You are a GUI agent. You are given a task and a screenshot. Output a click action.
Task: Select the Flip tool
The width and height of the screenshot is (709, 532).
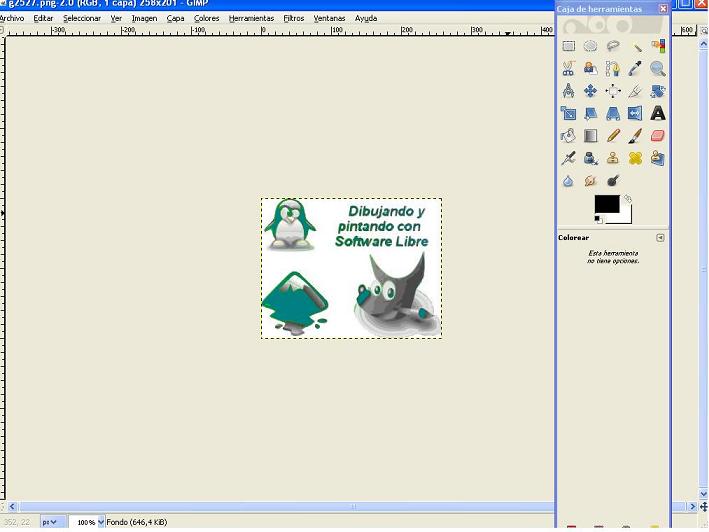pyautogui.click(x=635, y=113)
